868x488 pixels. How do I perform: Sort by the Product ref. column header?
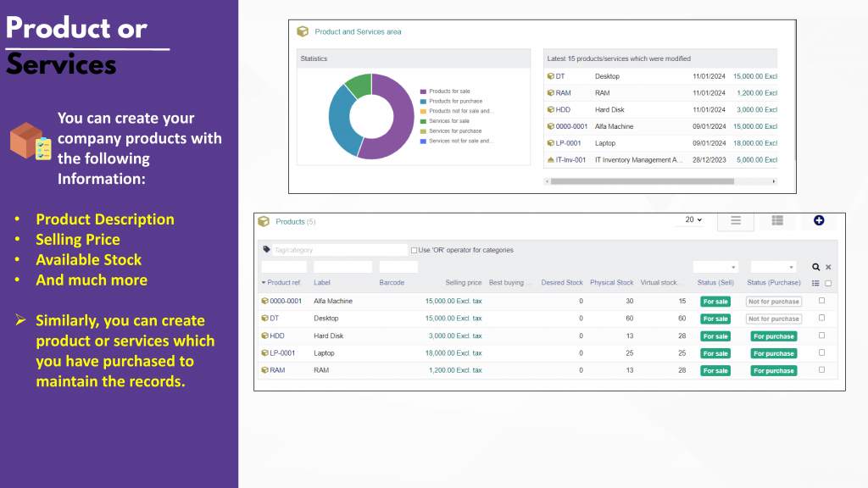click(284, 282)
